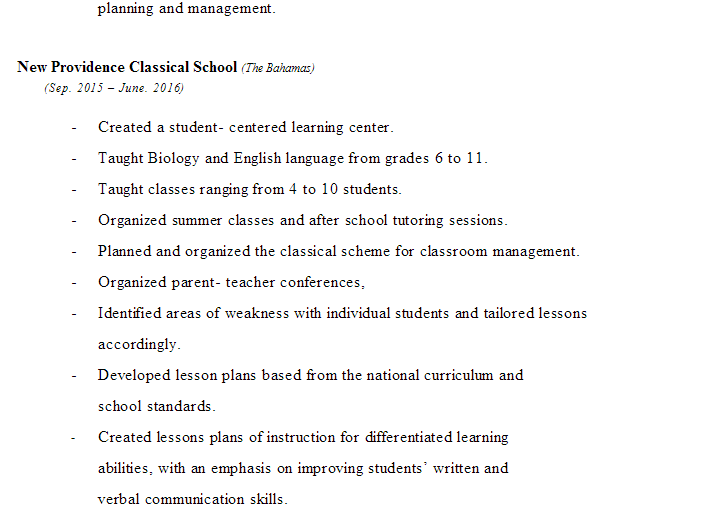Click the Created lessons plans of instruction line
This screenshot has height=512, width=727.
(x=303, y=437)
